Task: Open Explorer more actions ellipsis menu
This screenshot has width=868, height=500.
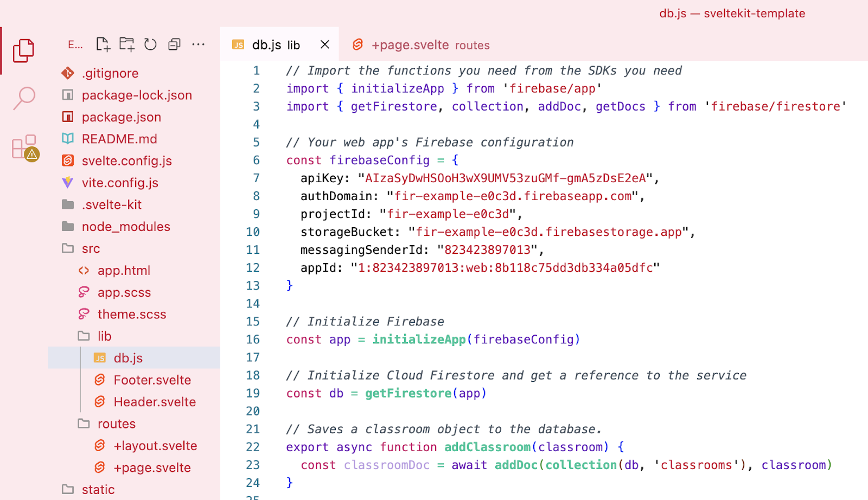Action: click(199, 44)
